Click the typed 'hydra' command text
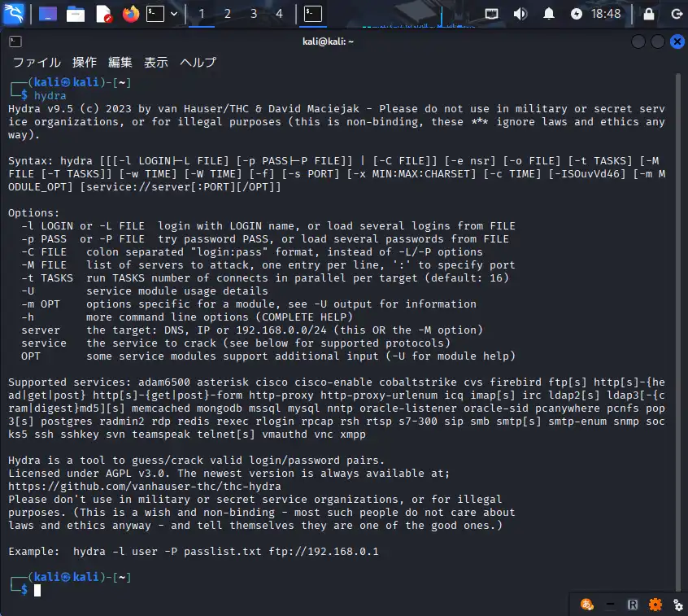Image resolution: width=688 pixels, height=616 pixels. coord(50,96)
